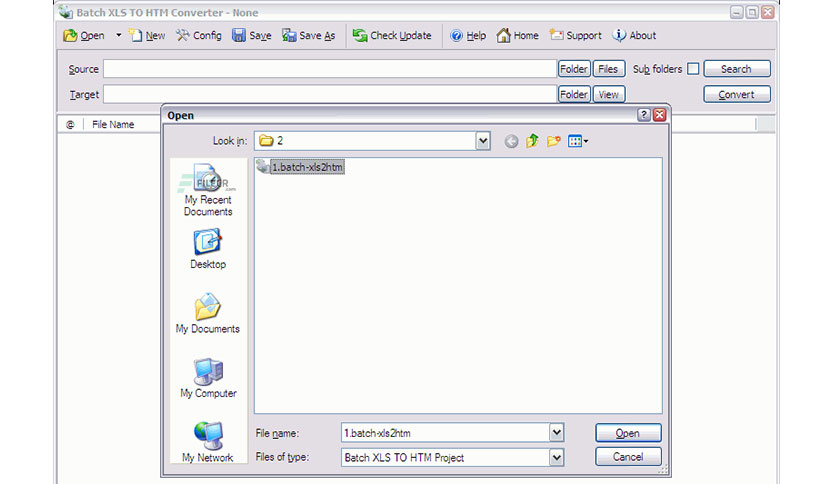Viewport: 836px width, 484px height.
Task: Click Open button in the dialog
Action: [628, 433]
